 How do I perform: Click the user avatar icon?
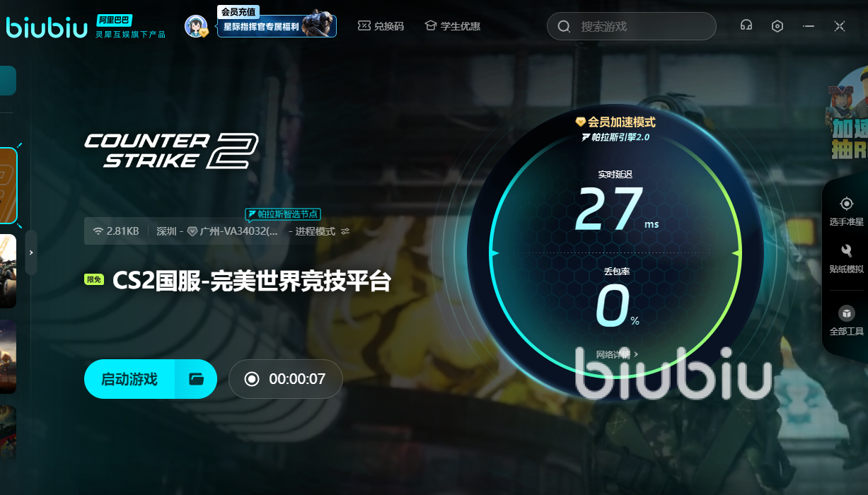pyautogui.click(x=196, y=26)
